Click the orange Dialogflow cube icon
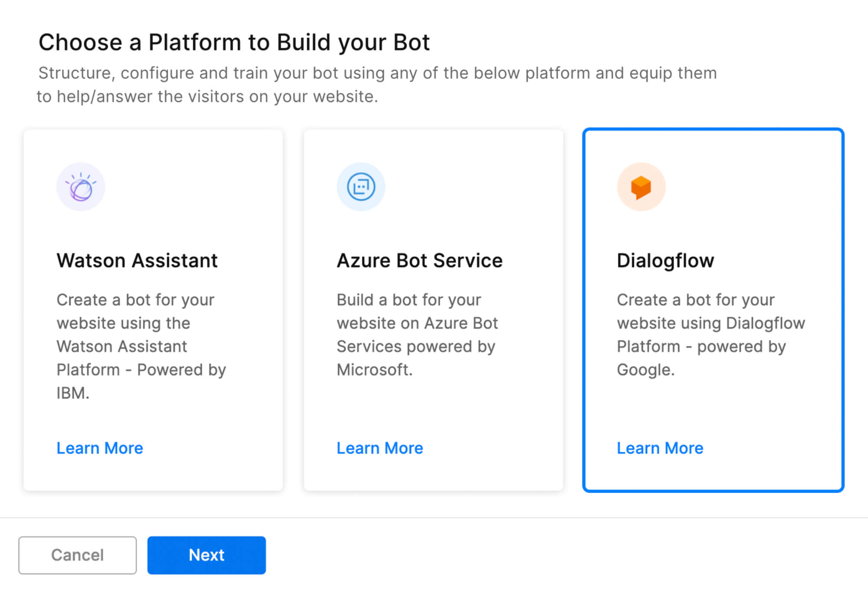 [x=641, y=187]
